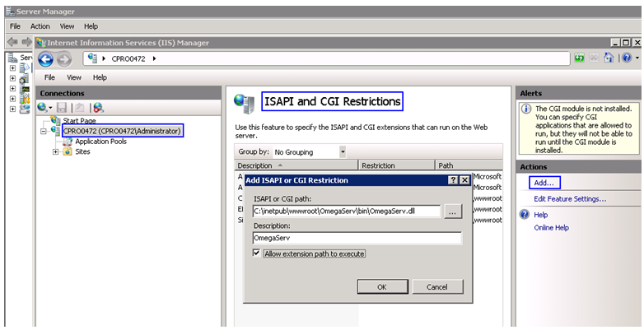Image resolution: width=644 pixels, height=330 pixels.
Task: Click the Description field containing OmegaServ
Action: coord(357,238)
